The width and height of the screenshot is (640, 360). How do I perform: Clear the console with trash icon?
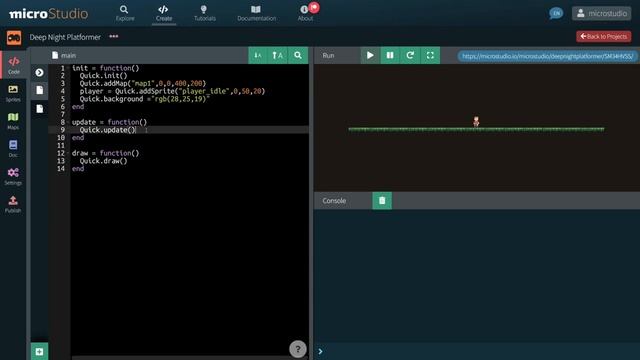(382, 200)
